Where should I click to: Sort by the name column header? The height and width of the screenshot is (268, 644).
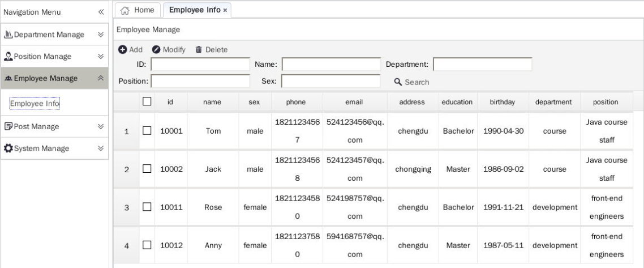tap(213, 102)
